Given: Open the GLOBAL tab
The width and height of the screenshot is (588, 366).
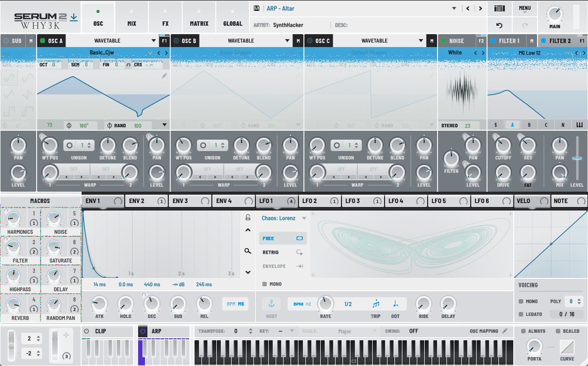Looking at the screenshot, I should coord(233,17).
